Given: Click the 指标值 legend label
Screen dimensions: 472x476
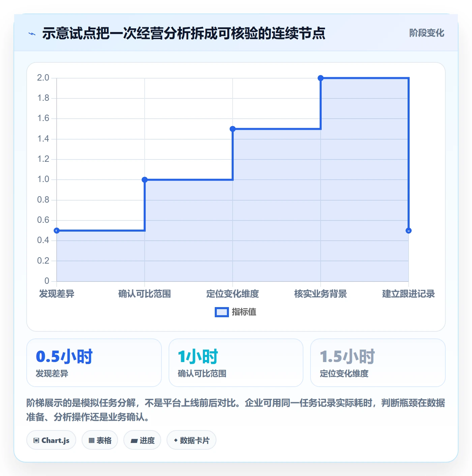Looking at the screenshot, I should point(244,312).
